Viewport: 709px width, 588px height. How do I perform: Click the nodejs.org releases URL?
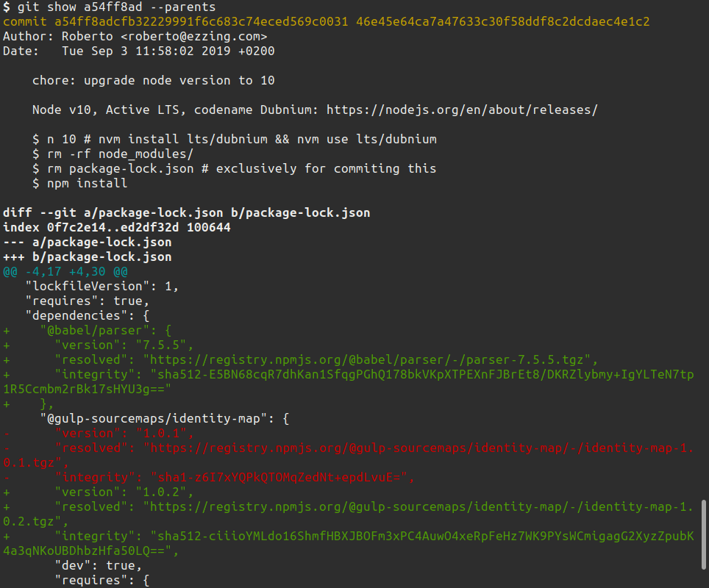(x=462, y=110)
